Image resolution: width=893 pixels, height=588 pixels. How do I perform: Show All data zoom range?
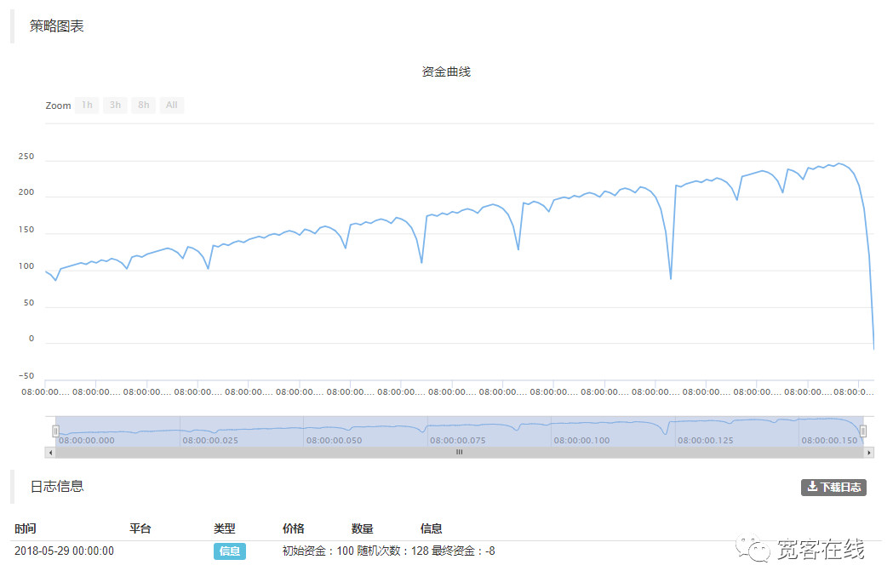point(171,106)
